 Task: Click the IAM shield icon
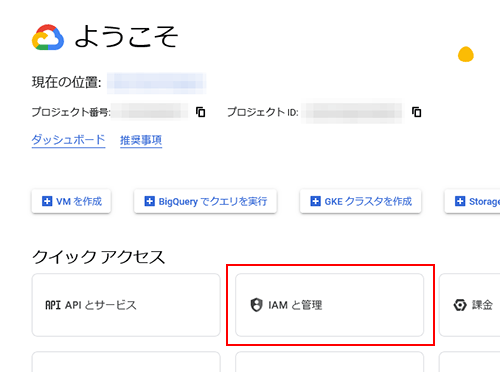coord(256,305)
